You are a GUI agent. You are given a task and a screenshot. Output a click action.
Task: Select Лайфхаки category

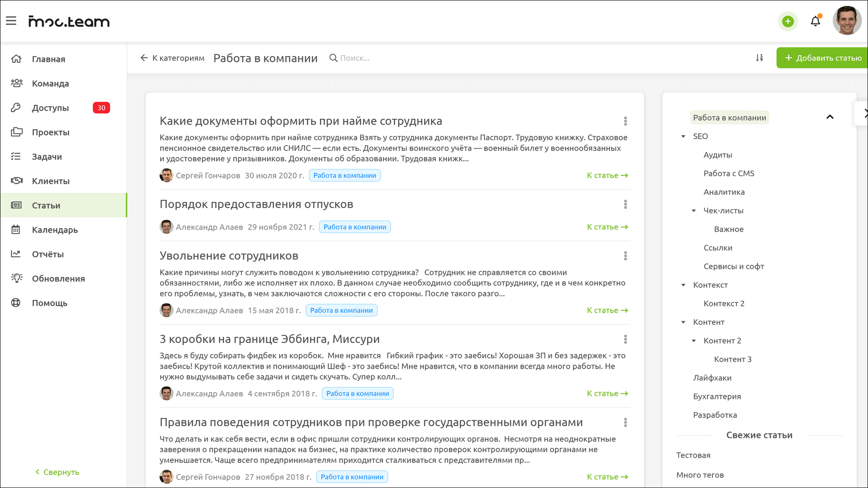pyautogui.click(x=712, y=378)
